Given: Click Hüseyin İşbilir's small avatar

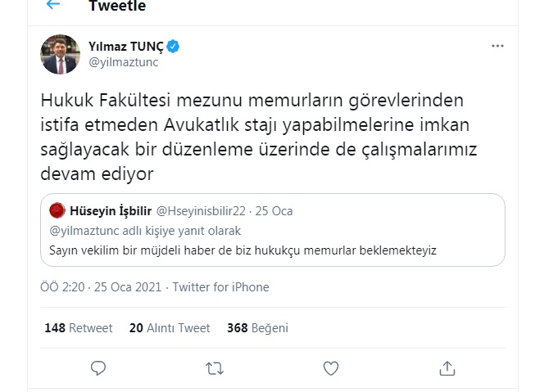Looking at the screenshot, I should point(57,211).
